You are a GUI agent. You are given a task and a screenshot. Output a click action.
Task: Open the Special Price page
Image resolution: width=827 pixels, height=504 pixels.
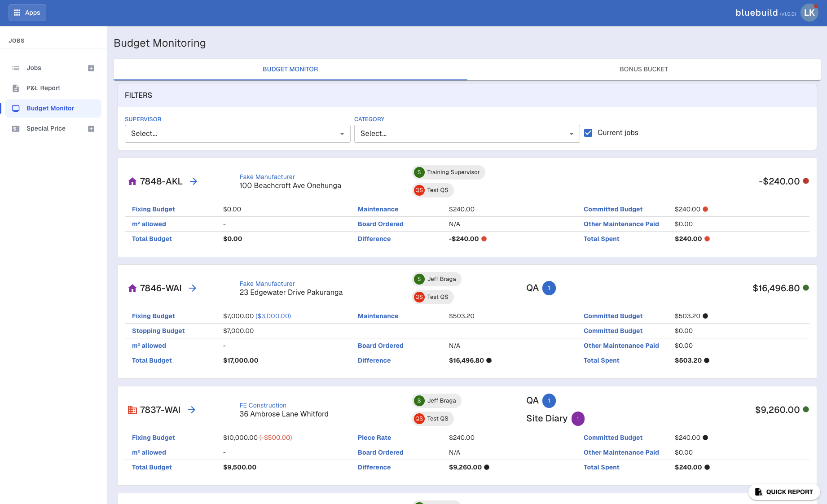46,128
